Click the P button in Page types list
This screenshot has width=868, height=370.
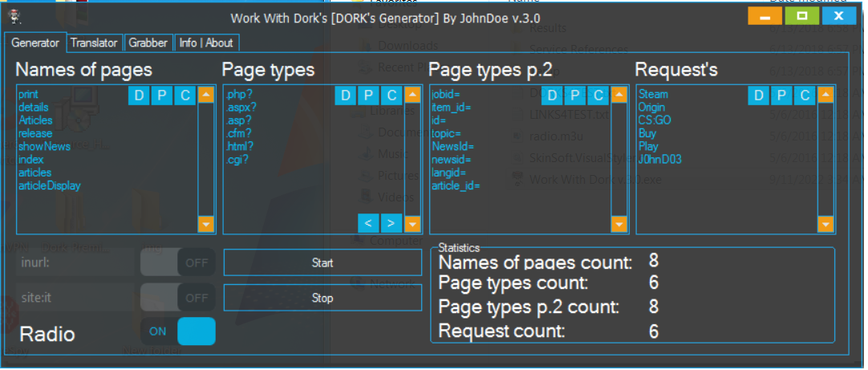368,96
